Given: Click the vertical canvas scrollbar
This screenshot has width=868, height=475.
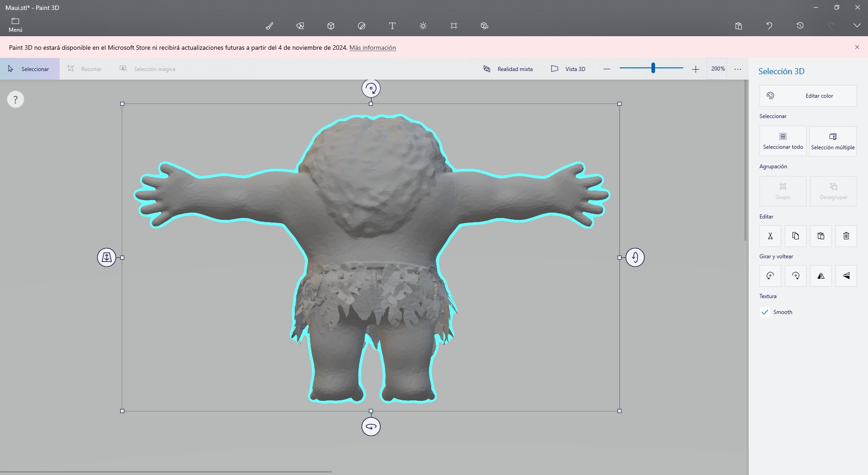Looking at the screenshot, I should pyautogui.click(x=746, y=161).
